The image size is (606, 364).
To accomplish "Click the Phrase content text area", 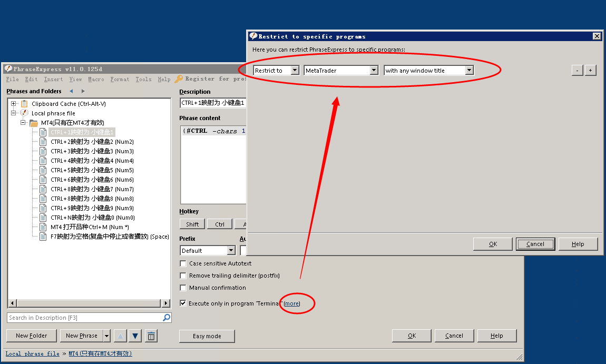I will (213, 164).
